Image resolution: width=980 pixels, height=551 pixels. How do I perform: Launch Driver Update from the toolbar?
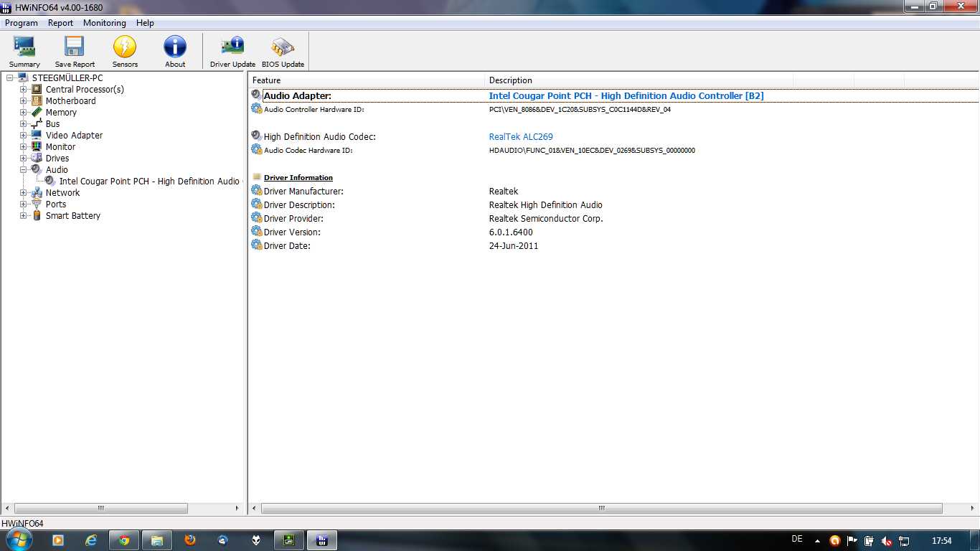[232, 52]
